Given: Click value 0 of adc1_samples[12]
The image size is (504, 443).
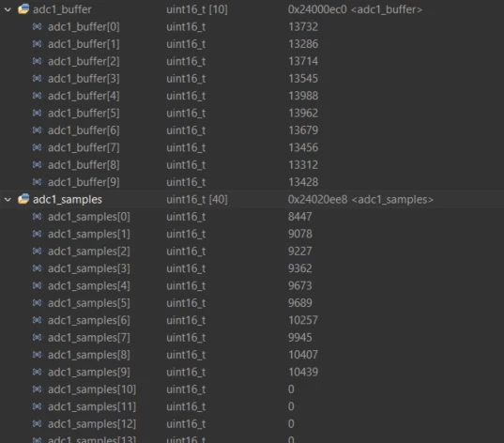Looking at the screenshot, I should click(x=291, y=424).
